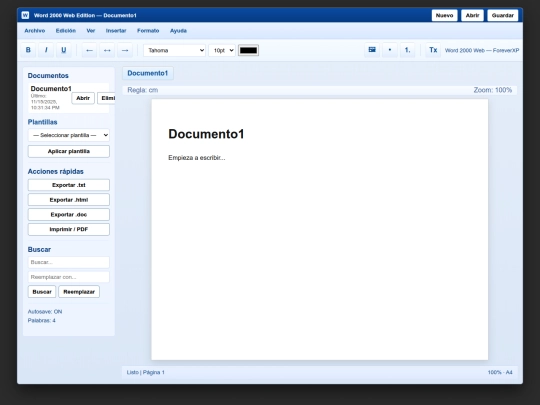Toggle italic formatting with the I button
Viewport: 540px width, 405px height.
(x=46, y=50)
